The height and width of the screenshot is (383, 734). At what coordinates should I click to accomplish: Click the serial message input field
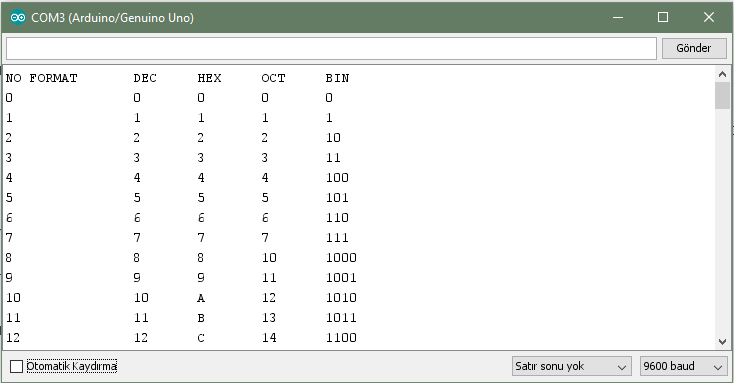[331, 48]
